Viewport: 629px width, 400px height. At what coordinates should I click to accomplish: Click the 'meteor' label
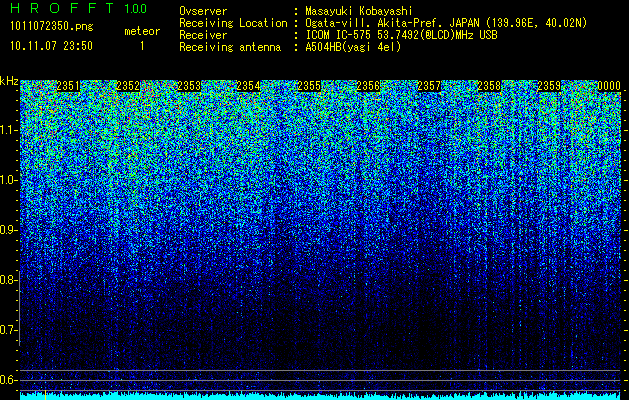(x=142, y=31)
